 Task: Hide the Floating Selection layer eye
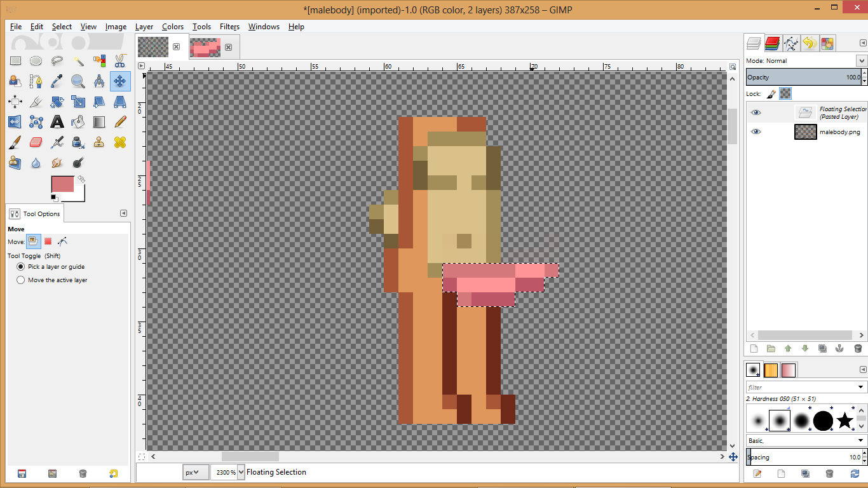pyautogui.click(x=756, y=112)
